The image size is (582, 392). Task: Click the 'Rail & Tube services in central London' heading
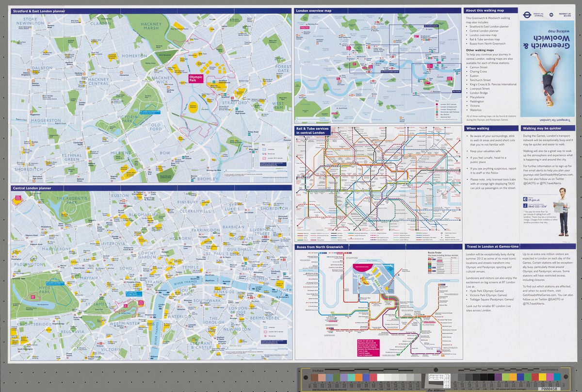pyautogui.click(x=313, y=131)
